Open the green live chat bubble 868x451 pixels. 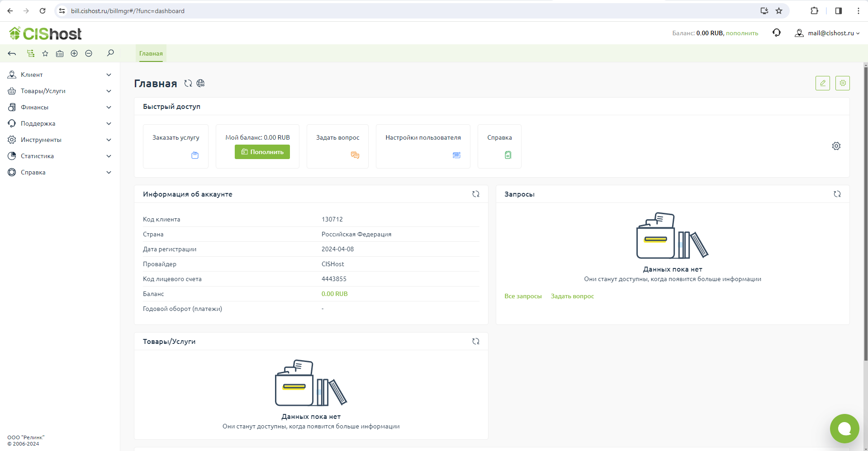pos(844,428)
